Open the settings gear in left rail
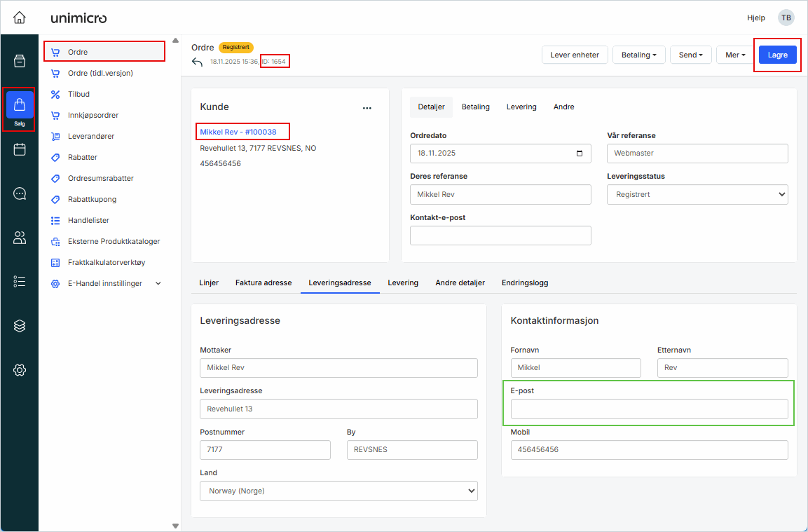 [20, 370]
